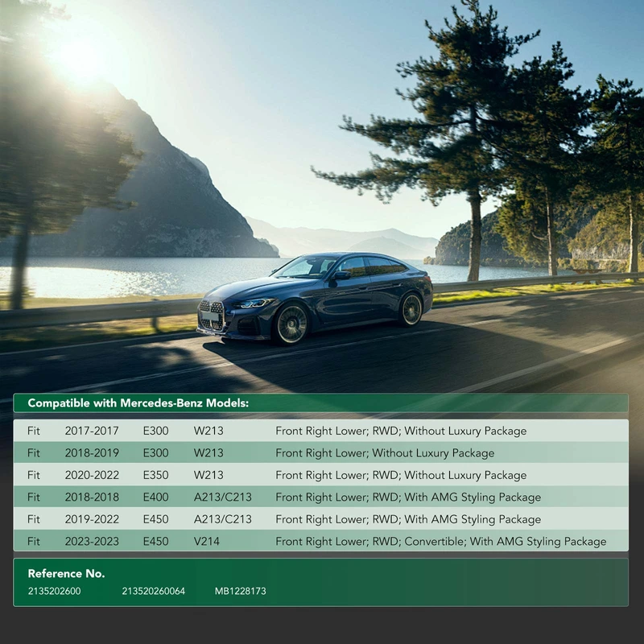Image resolution: width=644 pixels, height=644 pixels.
Task: Click reference number 2135202600
Action: [54, 592]
